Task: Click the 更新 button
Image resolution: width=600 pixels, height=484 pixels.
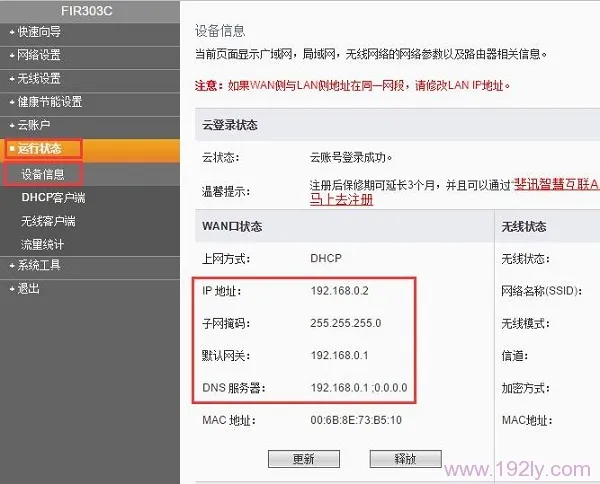Action: 303,459
